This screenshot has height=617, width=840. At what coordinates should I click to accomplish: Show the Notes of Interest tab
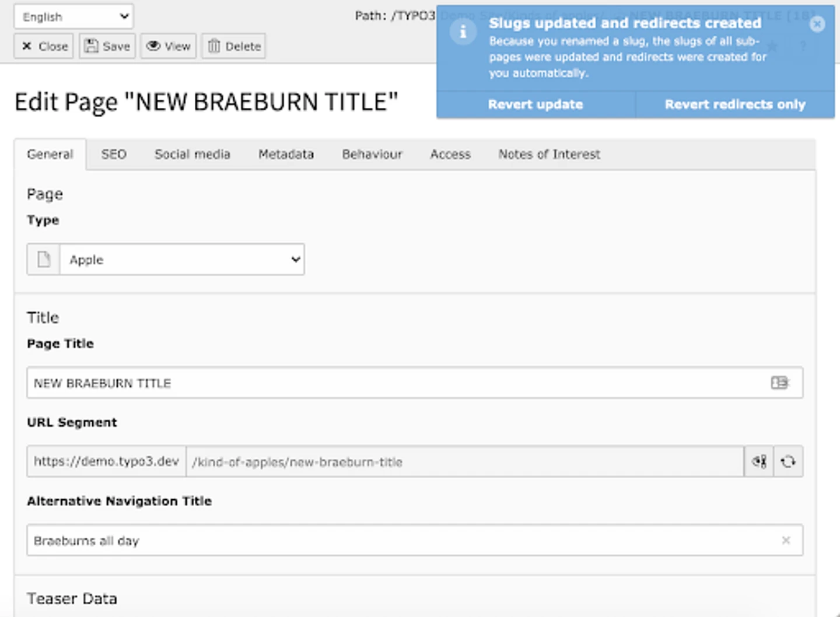[x=548, y=155]
